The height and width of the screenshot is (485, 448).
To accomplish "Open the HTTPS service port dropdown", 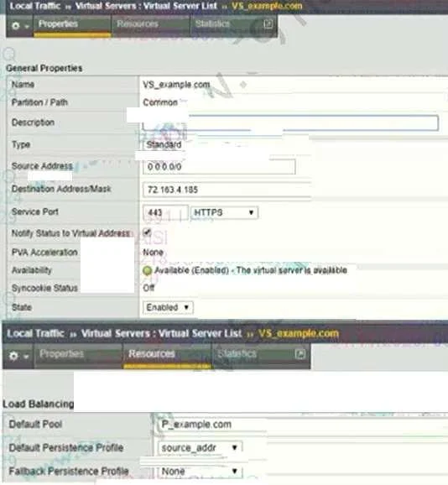I will coord(225,212).
